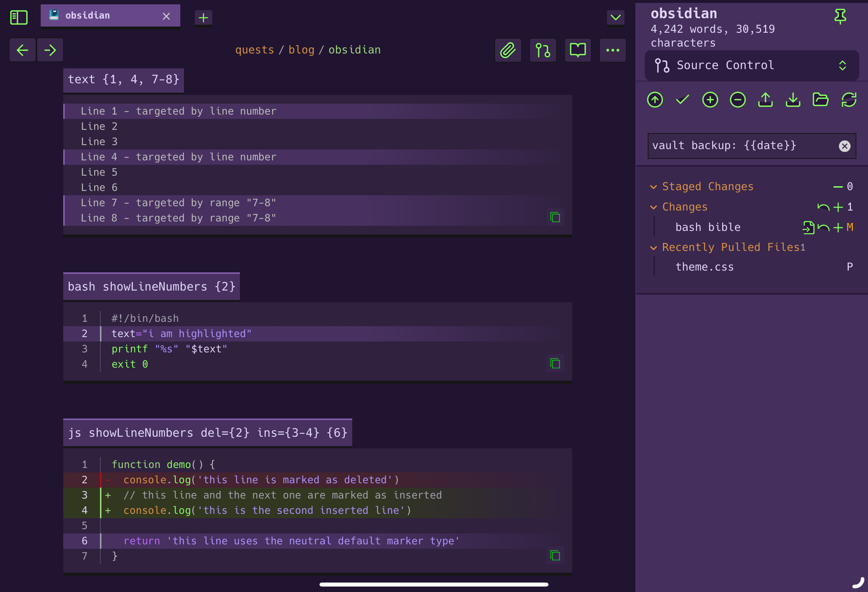Open the bash bible changed file
The height and width of the screenshot is (592, 868).
pos(708,227)
